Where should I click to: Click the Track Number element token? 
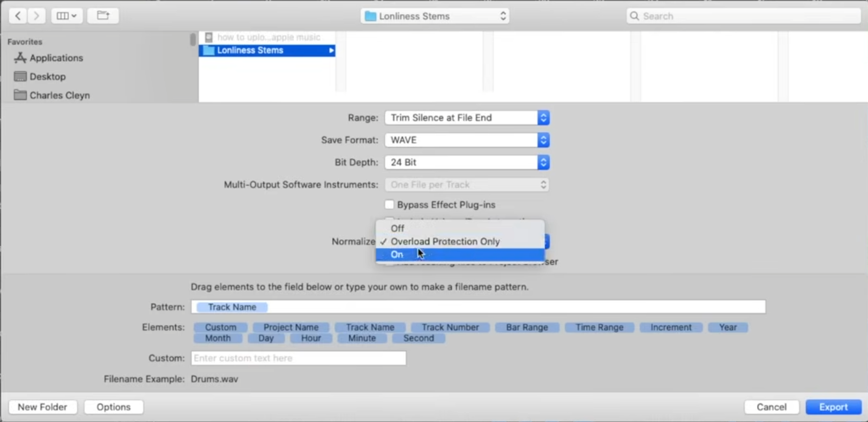click(450, 327)
